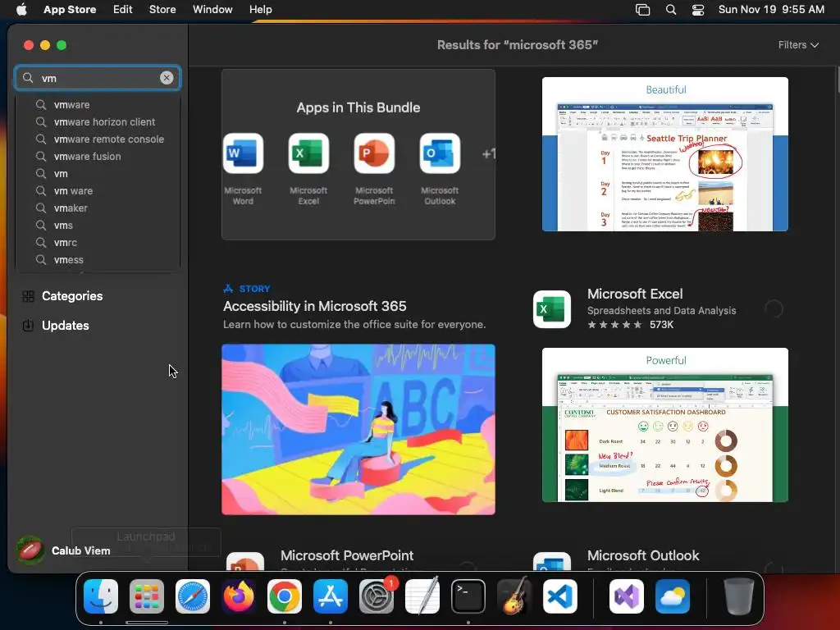Click the vertical scrollbar of the results
This screenshot has width=840, height=630.
pos(836,80)
